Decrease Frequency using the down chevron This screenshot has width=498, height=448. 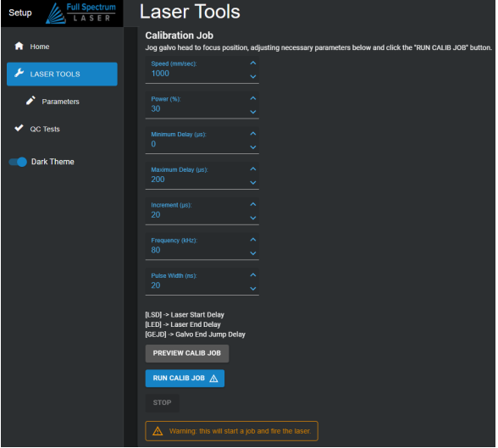[254, 254]
